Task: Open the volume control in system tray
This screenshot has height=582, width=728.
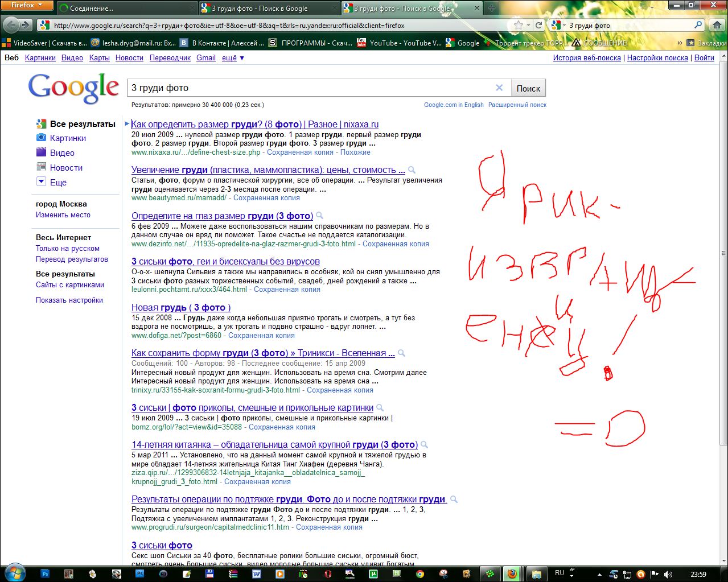Action: (667, 574)
